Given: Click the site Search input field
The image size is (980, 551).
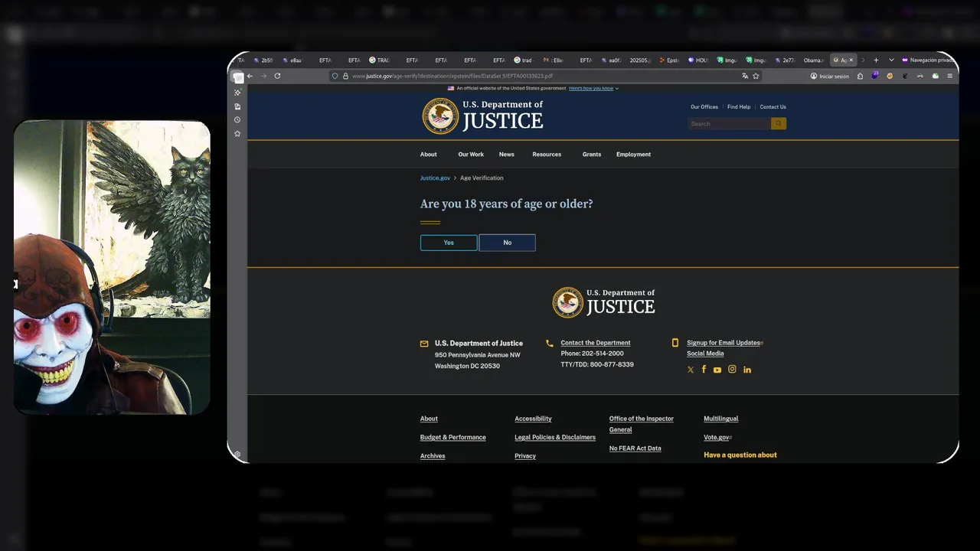Looking at the screenshot, I should [x=729, y=123].
